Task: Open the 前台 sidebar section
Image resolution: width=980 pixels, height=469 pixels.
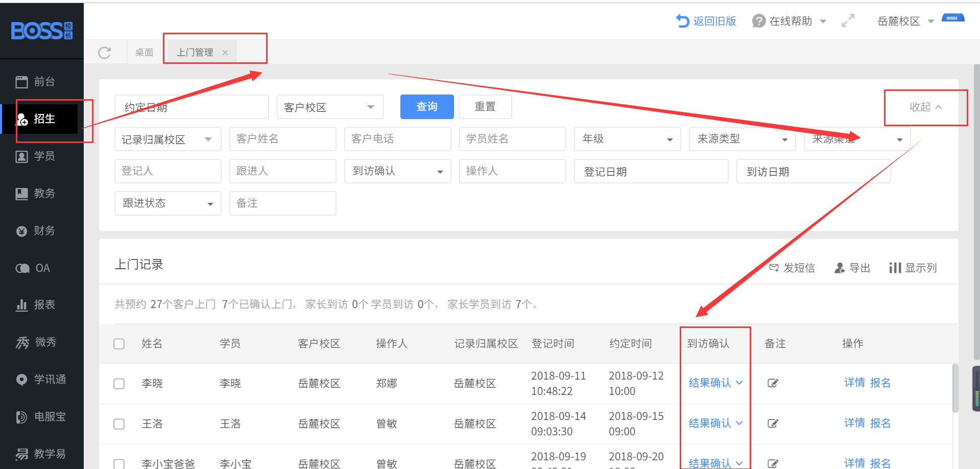Action: 42,82
